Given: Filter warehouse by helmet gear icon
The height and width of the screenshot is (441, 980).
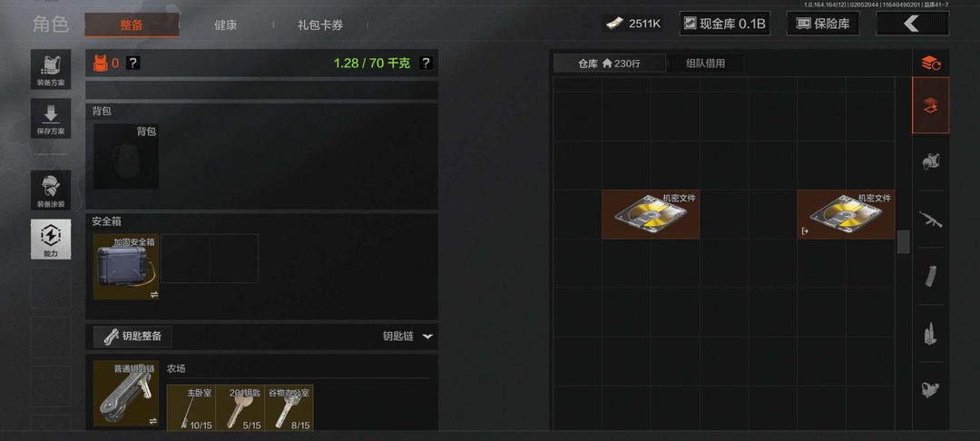Looking at the screenshot, I should (931, 162).
